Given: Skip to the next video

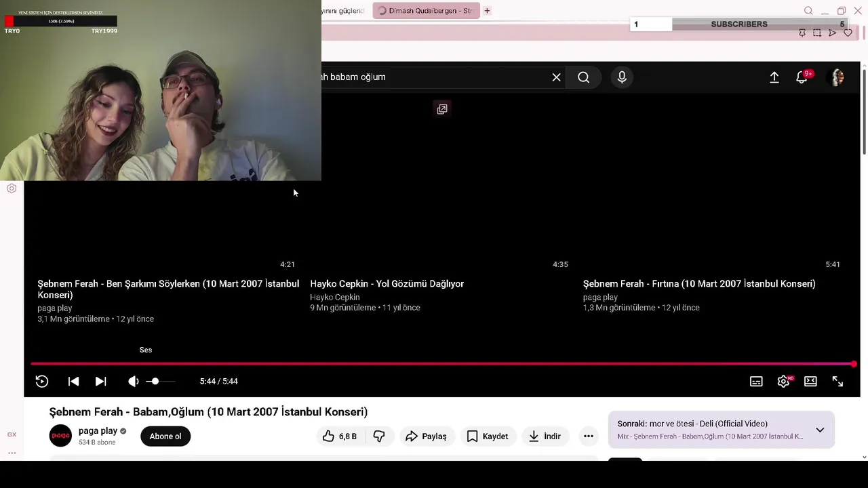Looking at the screenshot, I should (x=100, y=382).
